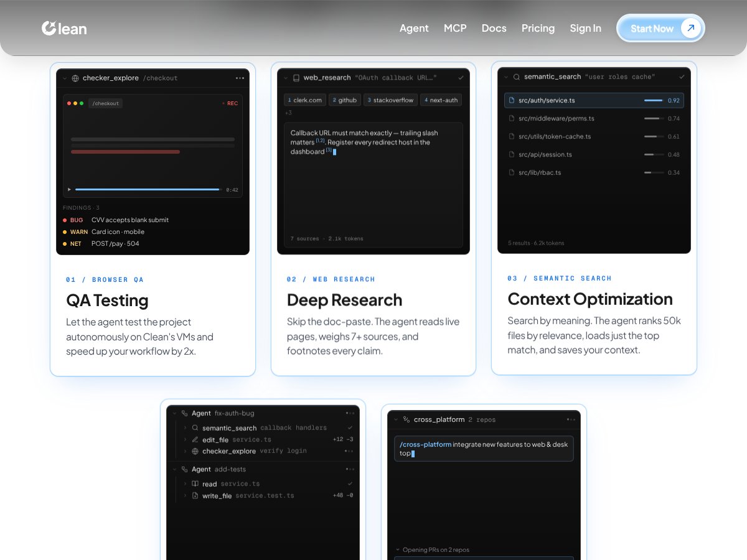Click the search icon next to semantic_search
The image size is (747, 560).
pos(517,77)
